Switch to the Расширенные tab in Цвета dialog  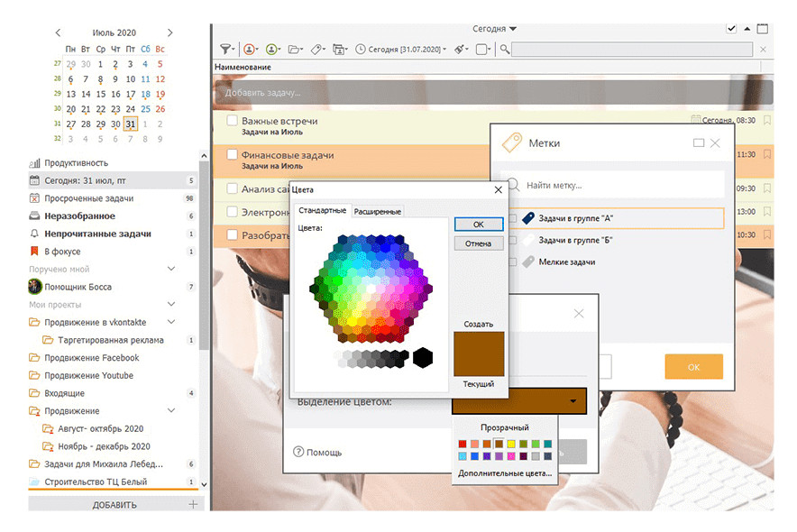point(377,211)
